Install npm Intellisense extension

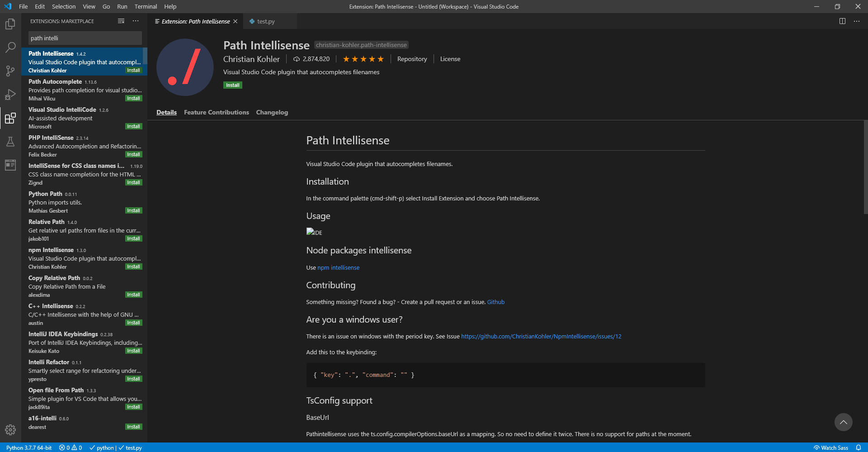[133, 266]
